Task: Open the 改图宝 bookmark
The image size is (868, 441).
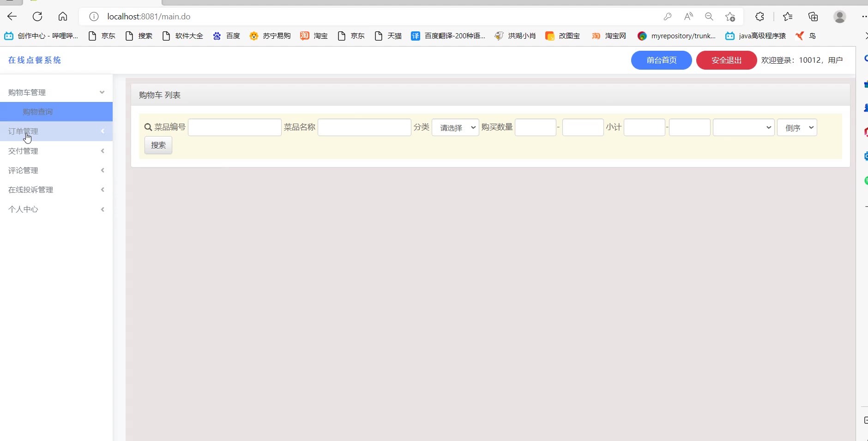Action: click(563, 36)
